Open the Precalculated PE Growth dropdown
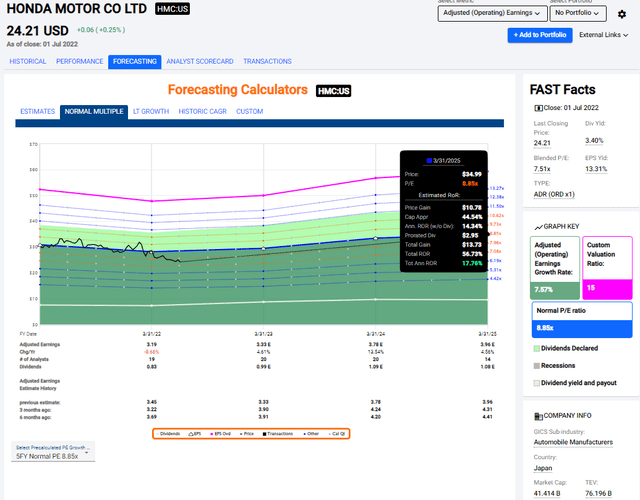Viewport: 640px width, 500px height. [52, 456]
